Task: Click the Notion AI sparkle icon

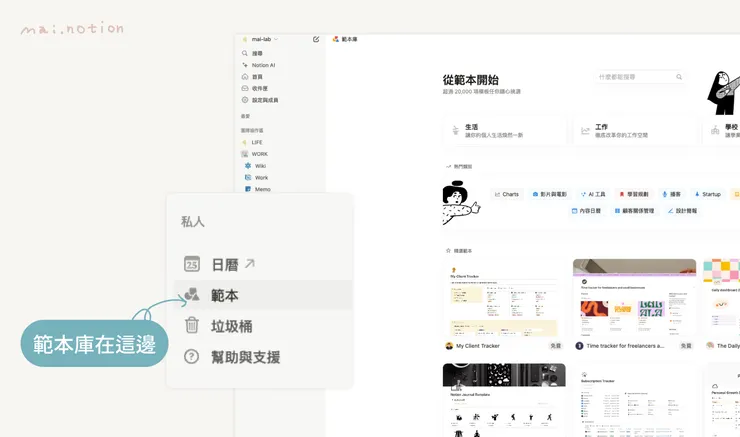Action: coord(244,65)
